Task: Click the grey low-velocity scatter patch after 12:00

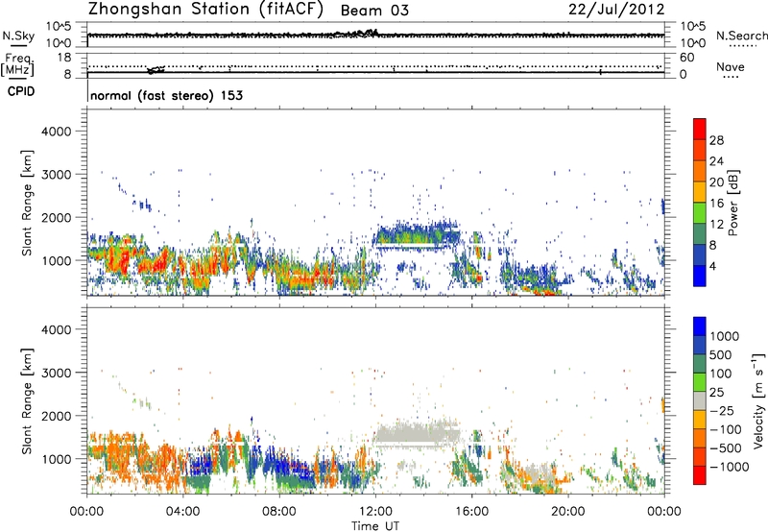Action: pyautogui.click(x=418, y=433)
